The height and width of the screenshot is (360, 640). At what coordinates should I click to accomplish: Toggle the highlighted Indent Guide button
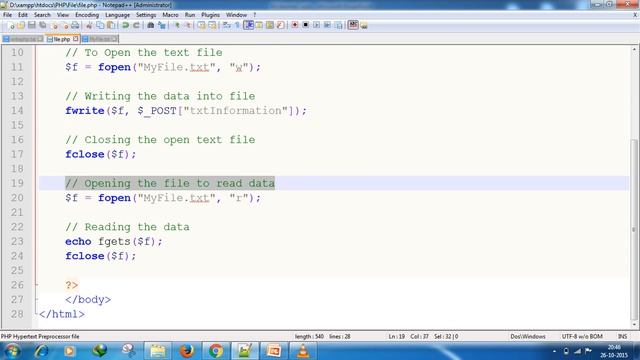click(x=249, y=25)
